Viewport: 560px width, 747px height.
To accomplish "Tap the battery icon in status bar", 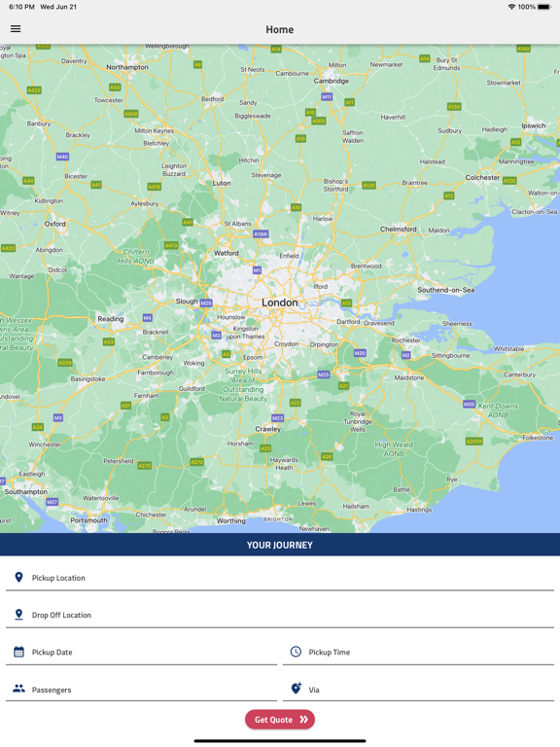I will (544, 7).
